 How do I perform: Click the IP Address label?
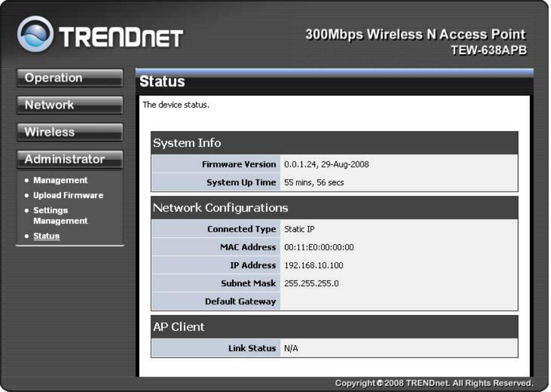click(x=253, y=265)
